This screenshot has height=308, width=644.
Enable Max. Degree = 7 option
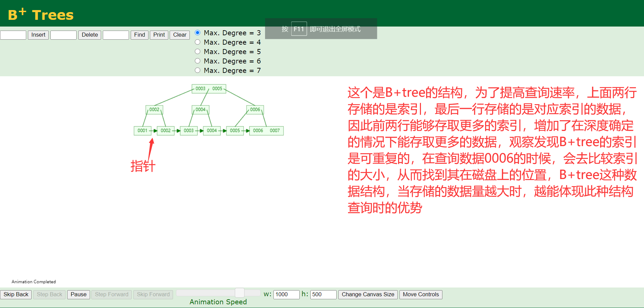coord(198,70)
